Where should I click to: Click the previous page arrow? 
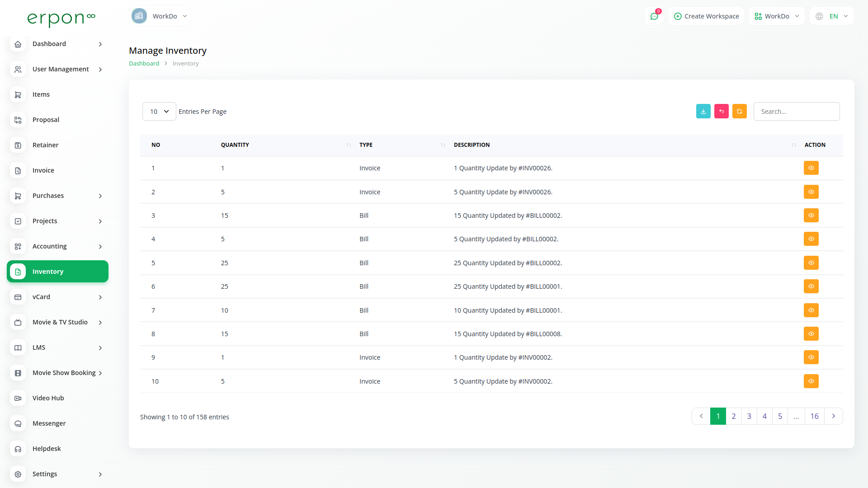(x=701, y=416)
